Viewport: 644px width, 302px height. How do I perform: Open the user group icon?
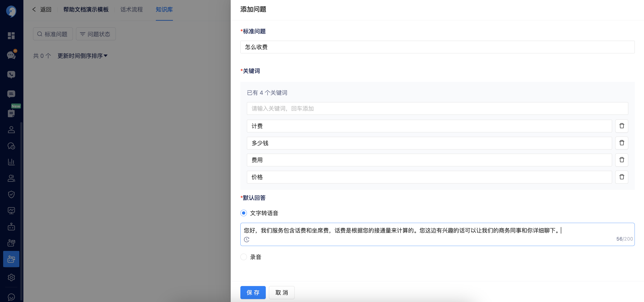(x=11, y=178)
